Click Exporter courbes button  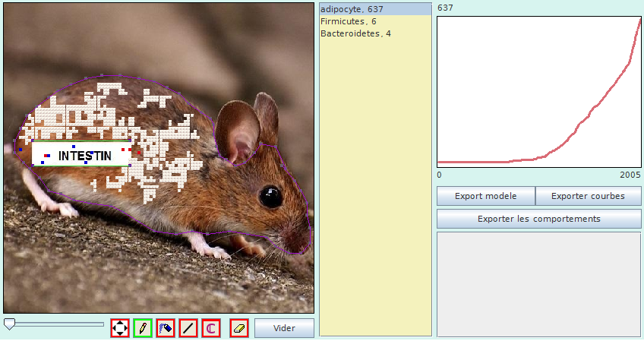click(588, 196)
